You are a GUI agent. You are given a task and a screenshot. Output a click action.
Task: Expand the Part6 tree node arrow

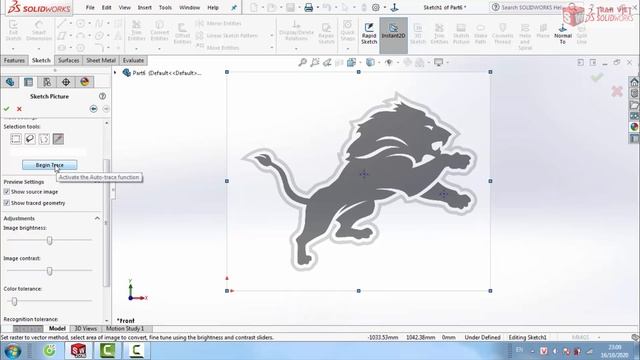pos(116,73)
